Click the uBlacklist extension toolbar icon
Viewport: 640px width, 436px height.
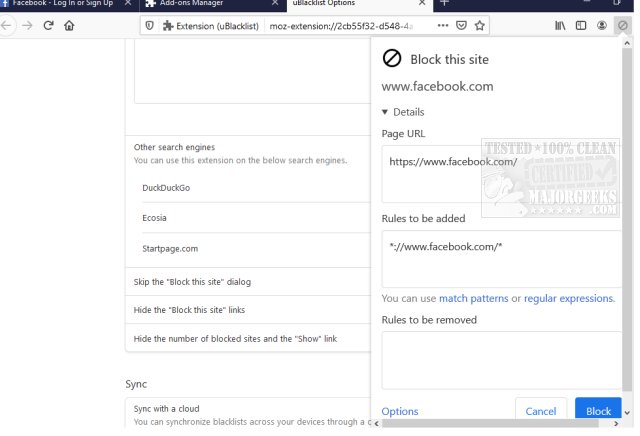coord(623,25)
